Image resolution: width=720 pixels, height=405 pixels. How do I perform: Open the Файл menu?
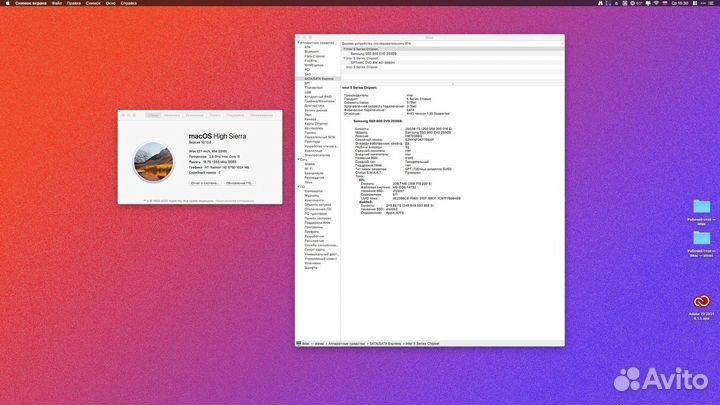pyautogui.click(x=56, y=3)
